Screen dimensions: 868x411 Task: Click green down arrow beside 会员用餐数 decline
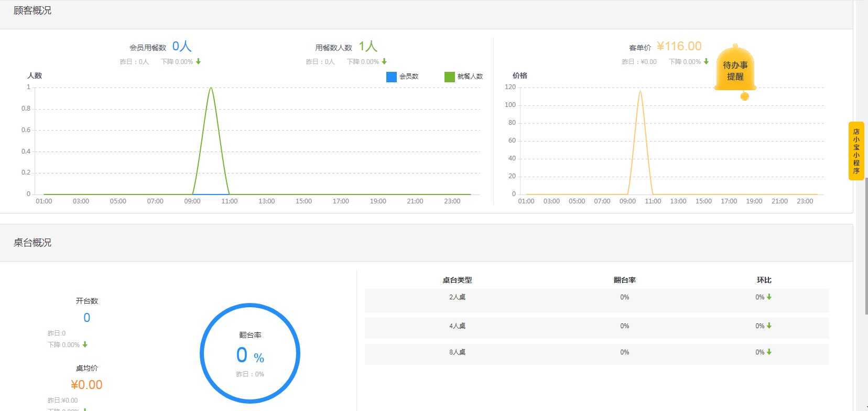[198, 62]
